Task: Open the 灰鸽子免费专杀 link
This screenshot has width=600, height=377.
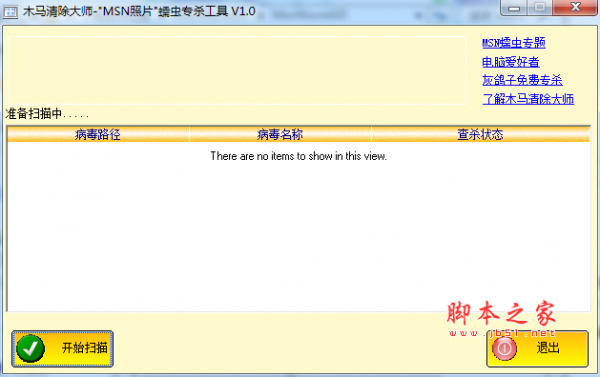Action: [522, 80]
